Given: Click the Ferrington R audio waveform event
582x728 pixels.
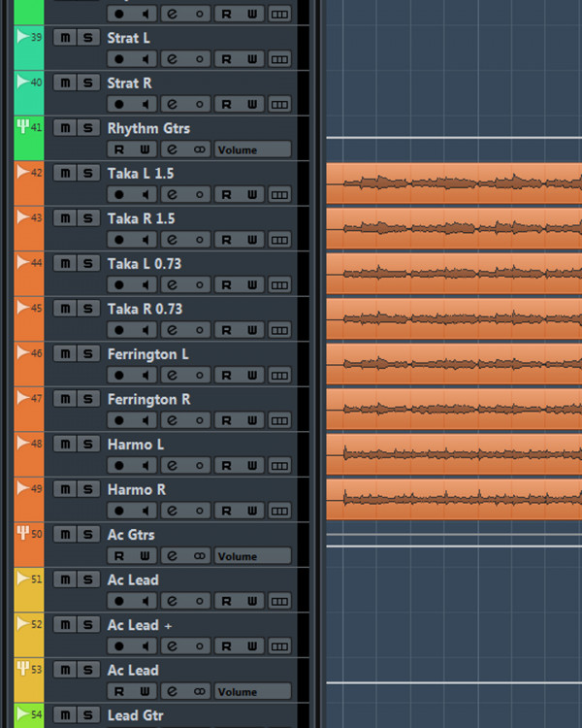Looking at the screenshot, I should click(x=454, y=409).
